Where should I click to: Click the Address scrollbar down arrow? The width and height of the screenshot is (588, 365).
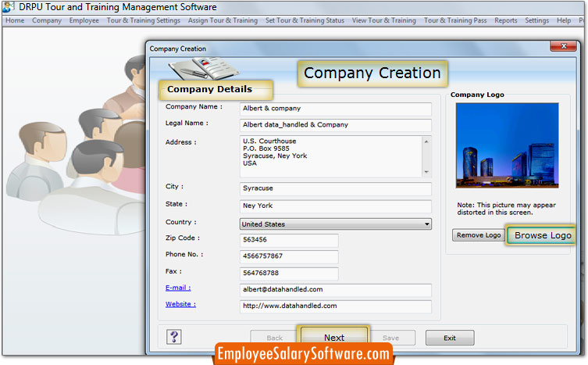pos(426,172)
